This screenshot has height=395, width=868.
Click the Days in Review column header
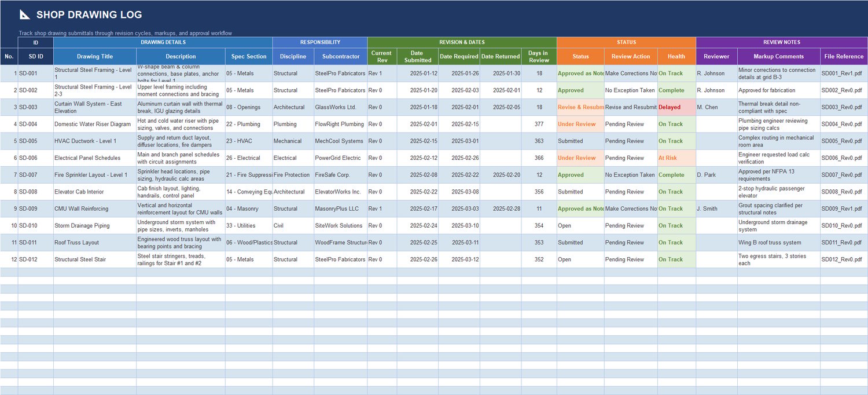click(539, 56)
